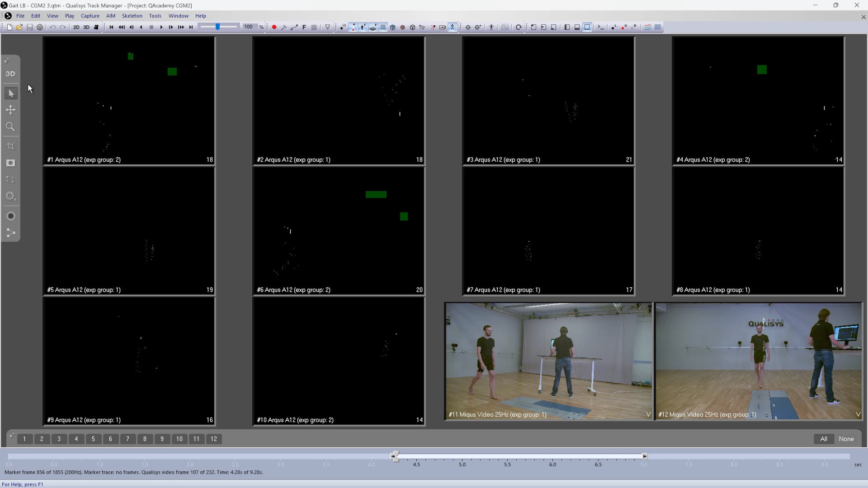Select #11 Miqus Video camera view

click(548, 361)
